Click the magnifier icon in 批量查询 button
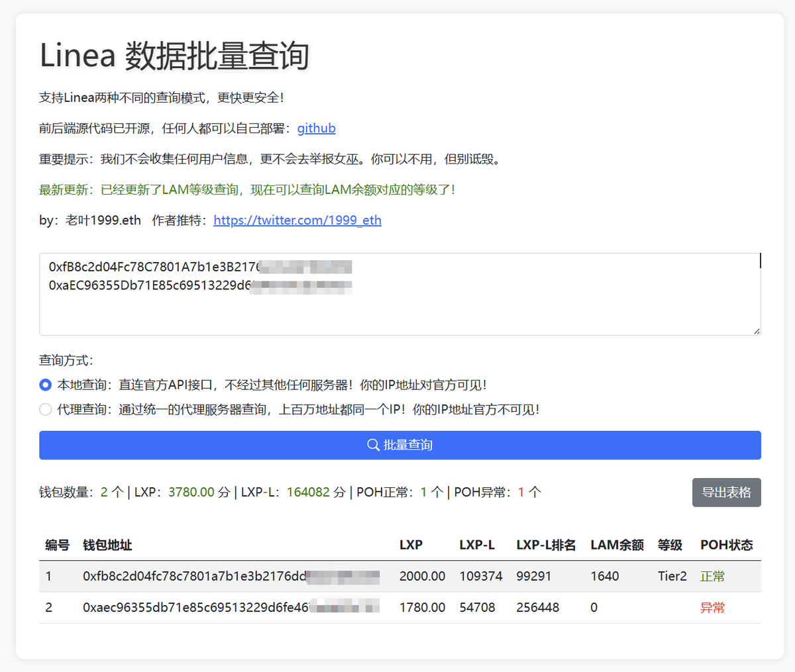This screenshot has height=672, width=795. 373,445
